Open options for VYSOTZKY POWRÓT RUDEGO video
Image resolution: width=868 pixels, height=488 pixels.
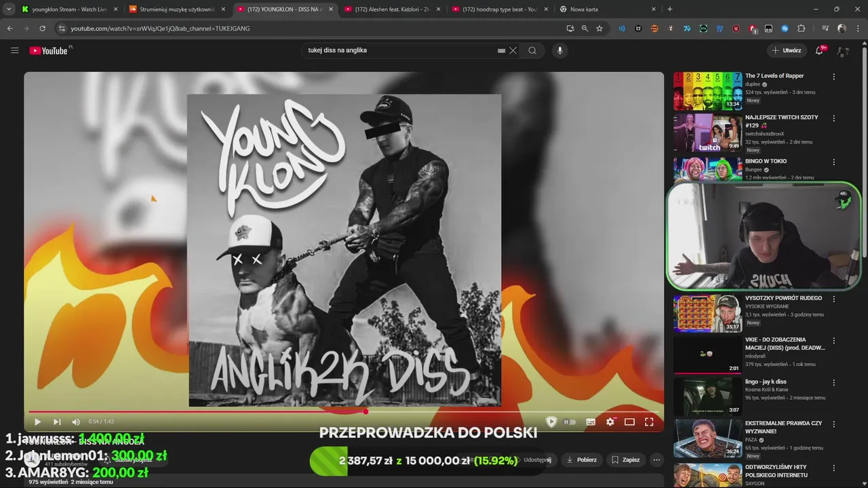pyautogui.click(x=834, y=299)
